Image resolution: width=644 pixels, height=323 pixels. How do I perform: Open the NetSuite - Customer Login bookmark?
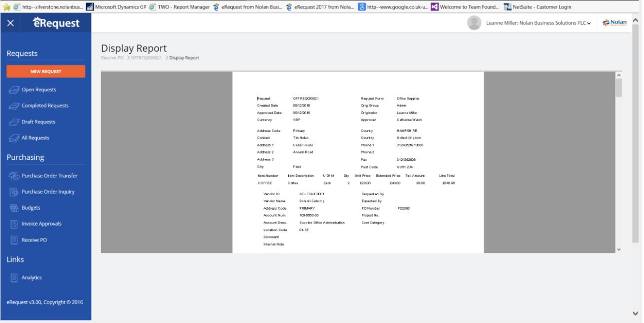click(538, 7)
